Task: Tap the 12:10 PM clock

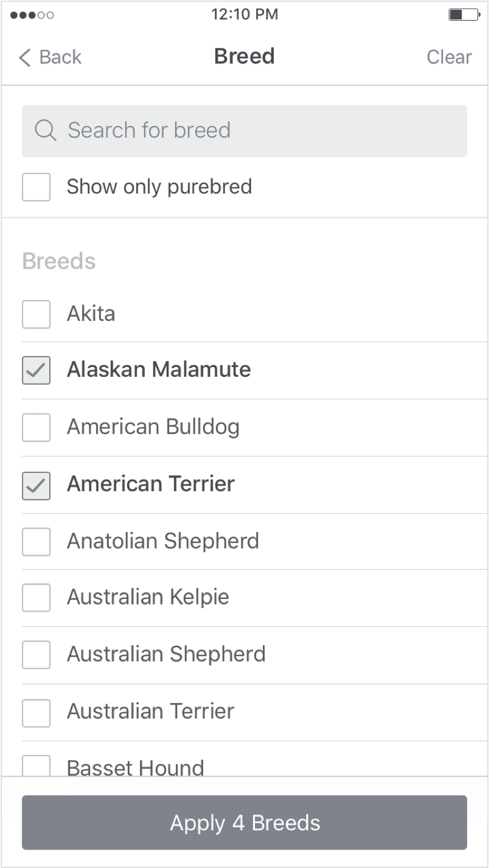Action: 244,14
